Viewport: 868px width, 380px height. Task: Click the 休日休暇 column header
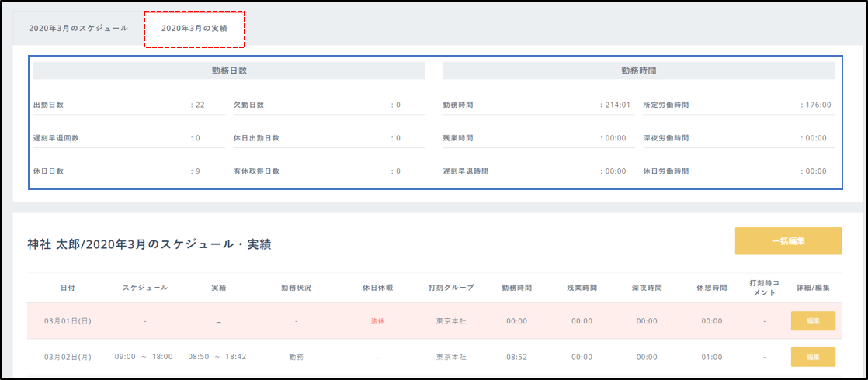pyautogui.click(x=377, y=288)
